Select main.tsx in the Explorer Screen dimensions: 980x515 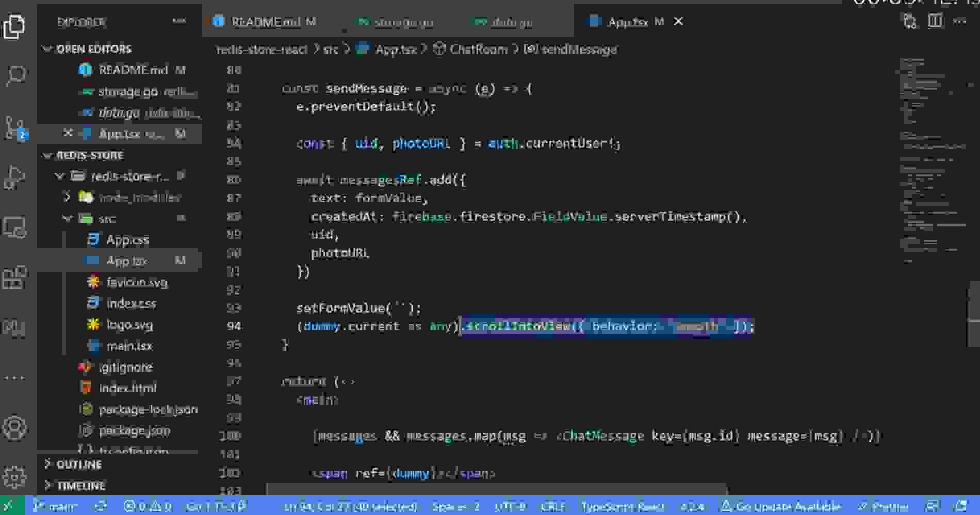[x=129, y=346]
